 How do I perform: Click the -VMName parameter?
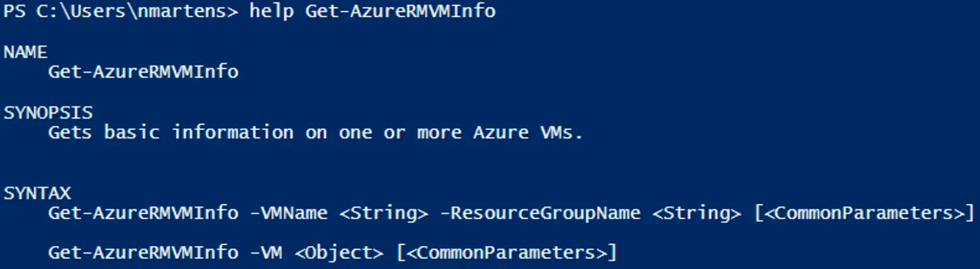pos(289,213)
